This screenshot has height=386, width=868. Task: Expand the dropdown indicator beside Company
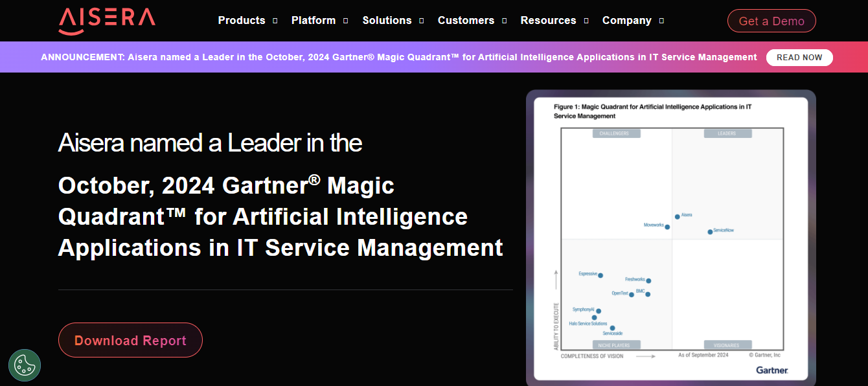(661, 21)
